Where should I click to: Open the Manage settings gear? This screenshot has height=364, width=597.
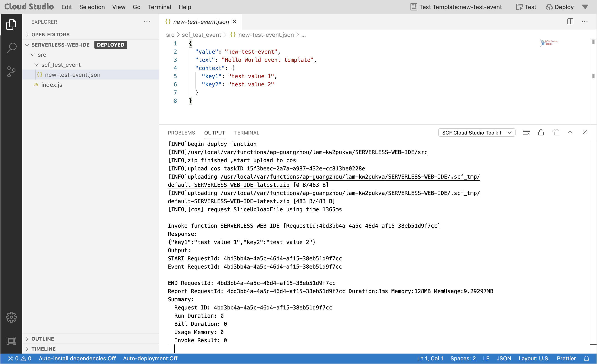11,317
